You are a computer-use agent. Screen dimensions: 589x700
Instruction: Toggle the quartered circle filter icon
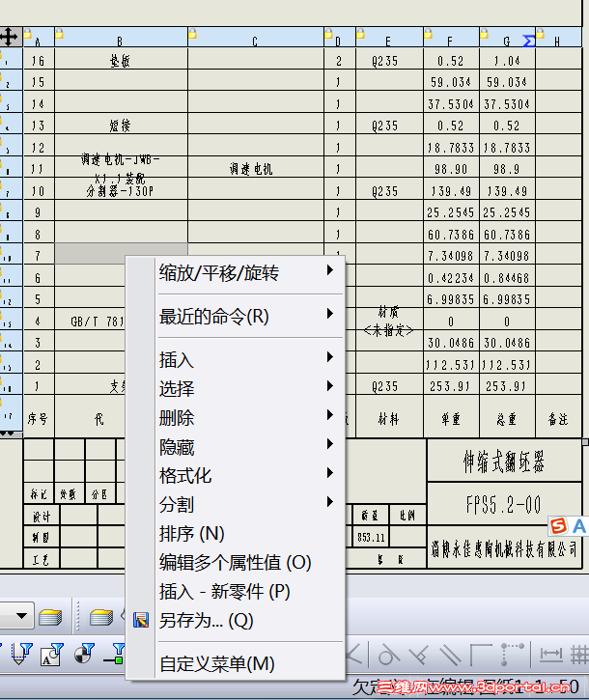[x=84, y=654]
